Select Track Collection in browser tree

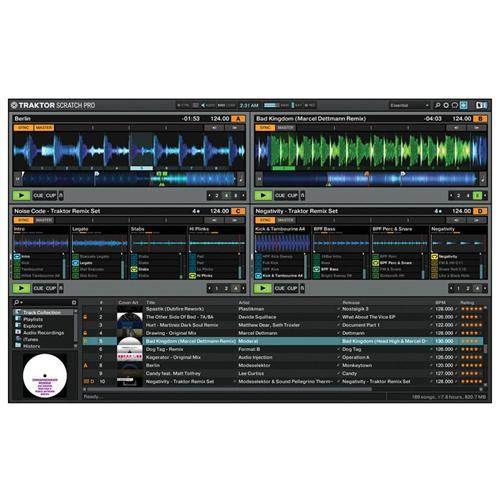pos(42,313)
